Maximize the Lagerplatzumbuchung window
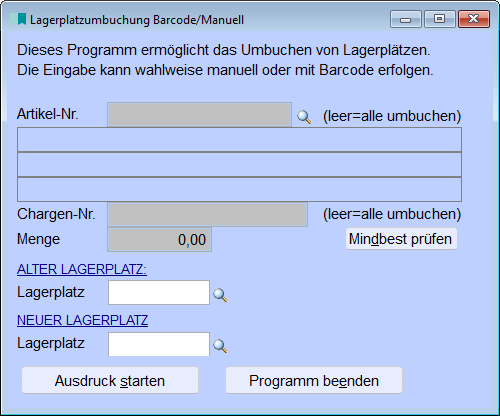This screenshot has height=416, width=500. (440, 19)
